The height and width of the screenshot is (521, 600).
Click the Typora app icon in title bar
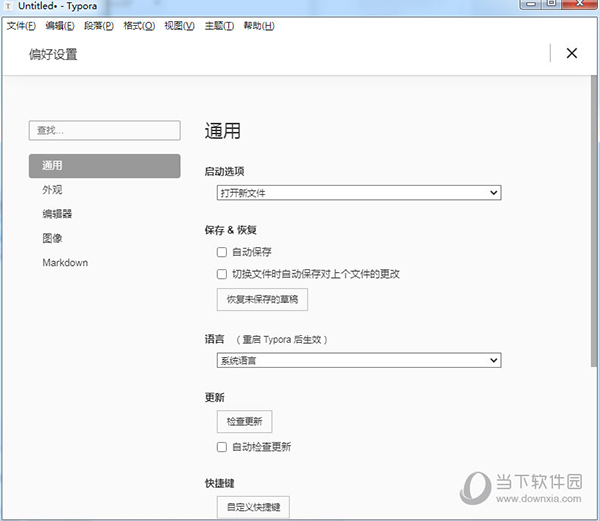pyautogui.click(x=8, y=6)
